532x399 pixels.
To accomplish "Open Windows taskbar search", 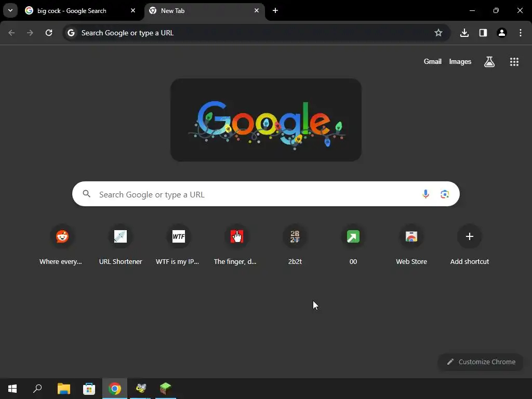I will click(x=37, y=389).
